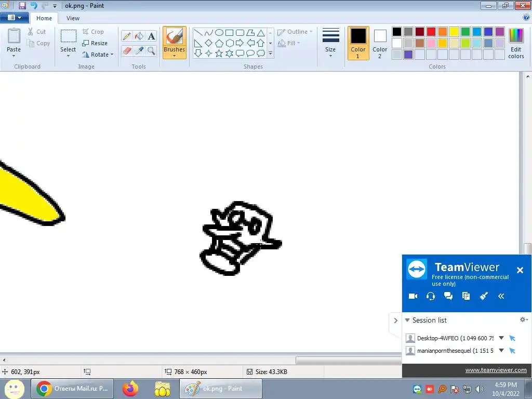Choose the Rounded rectangle shape
The width and height of the screenshot is (532, 399).
click(240, 33)
